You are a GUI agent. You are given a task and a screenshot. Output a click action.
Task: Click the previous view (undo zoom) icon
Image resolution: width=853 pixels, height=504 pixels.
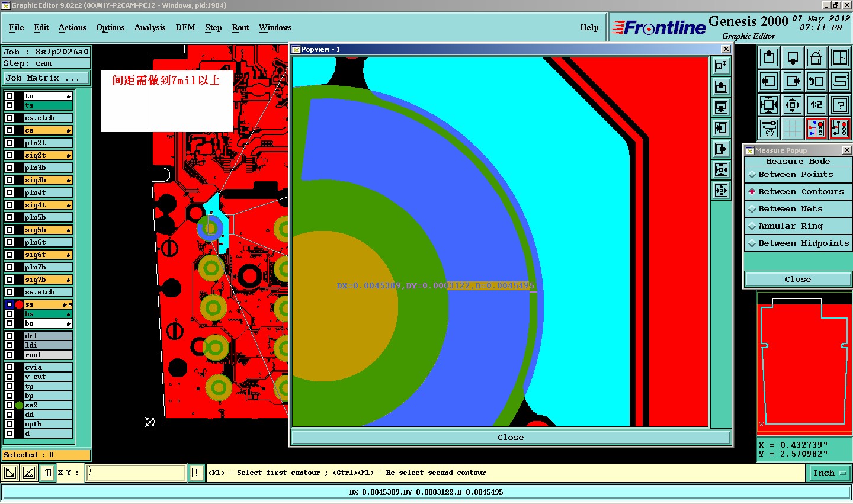[x=816, y=81]
